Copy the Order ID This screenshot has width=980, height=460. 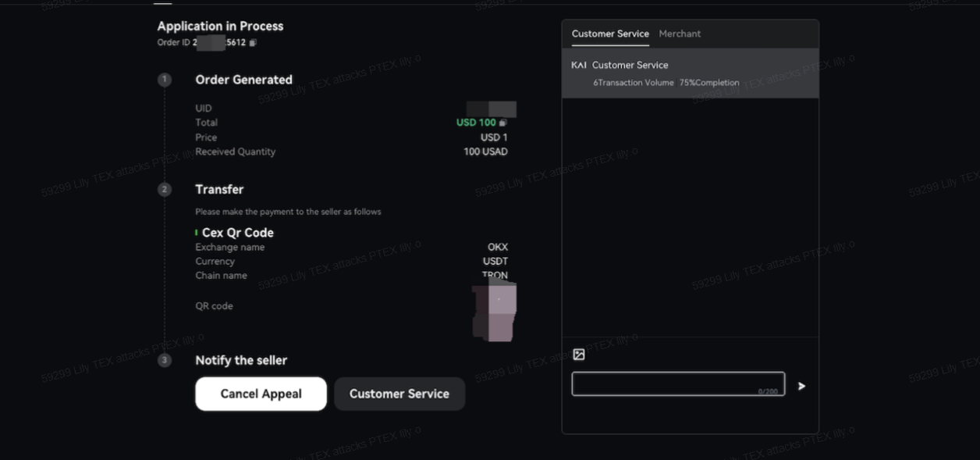[253, 43]
